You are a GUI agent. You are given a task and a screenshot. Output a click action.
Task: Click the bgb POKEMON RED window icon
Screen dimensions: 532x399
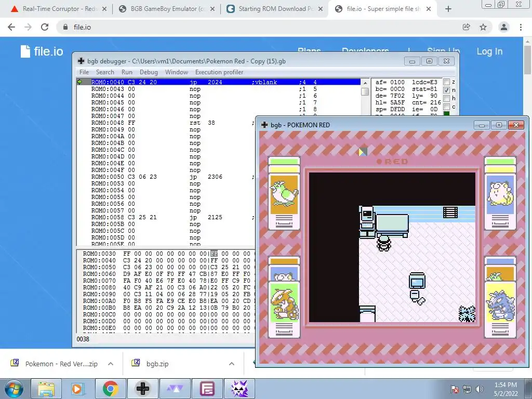[264, 125]
